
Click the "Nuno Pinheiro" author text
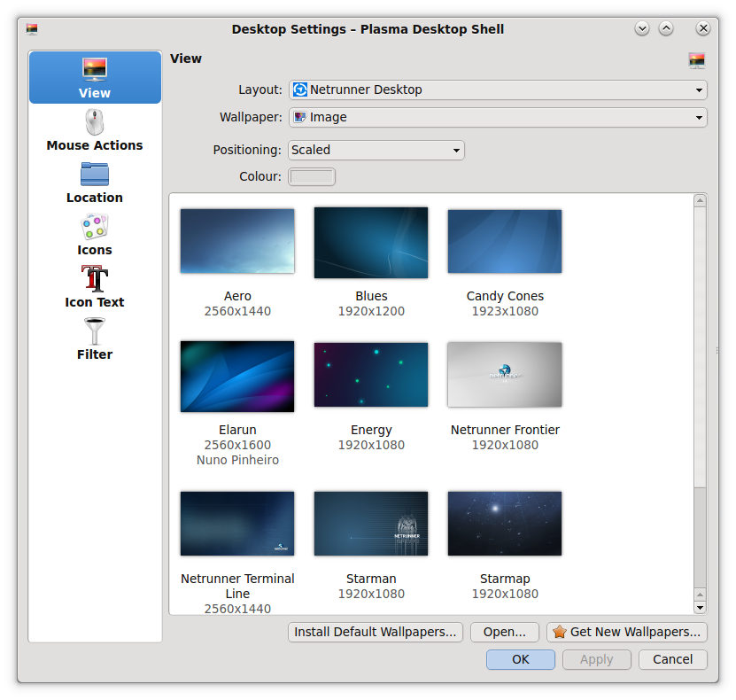237,460
